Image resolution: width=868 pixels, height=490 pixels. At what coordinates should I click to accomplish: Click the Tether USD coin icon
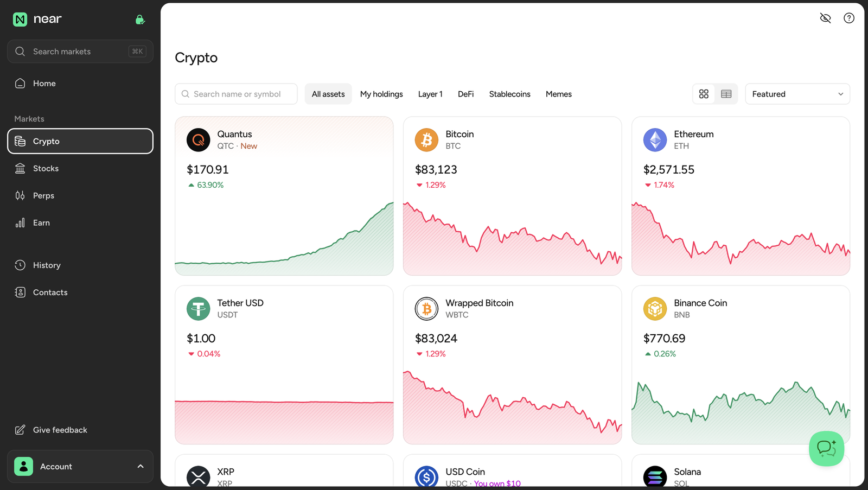point(199,309)
